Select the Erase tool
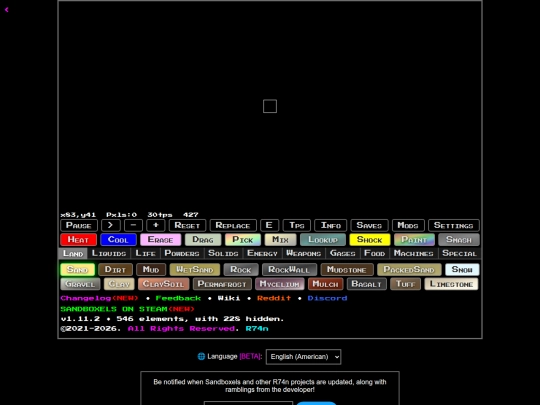The width and height of the screenshot is (540, 405). click(x=160, y=239)
